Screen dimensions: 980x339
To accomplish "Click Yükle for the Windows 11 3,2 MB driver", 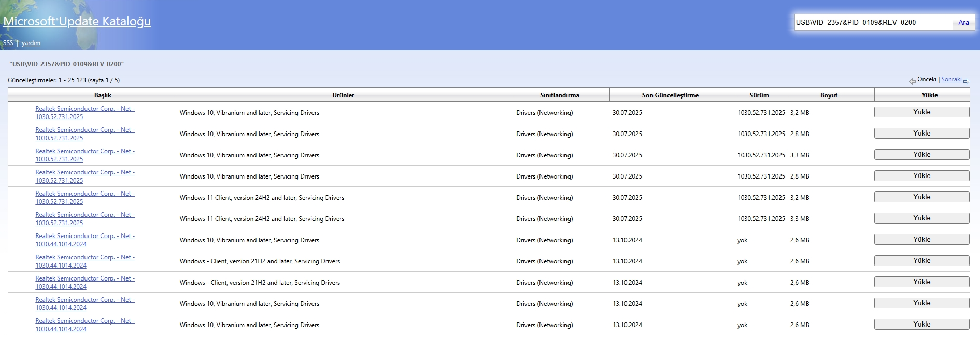I will [x=922, y=197].
